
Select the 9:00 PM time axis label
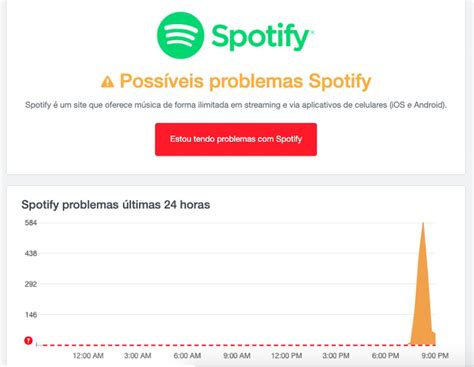tap(435, 356)
